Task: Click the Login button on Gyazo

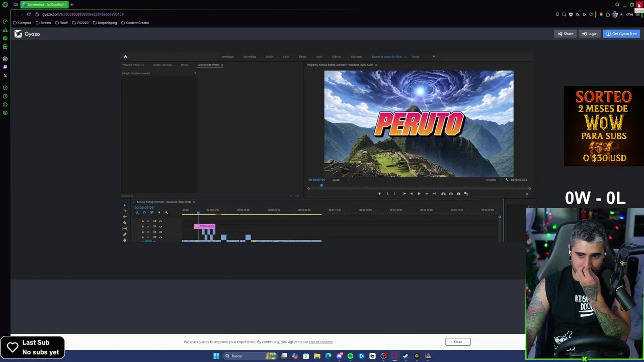Action: [x=590, y=34]
